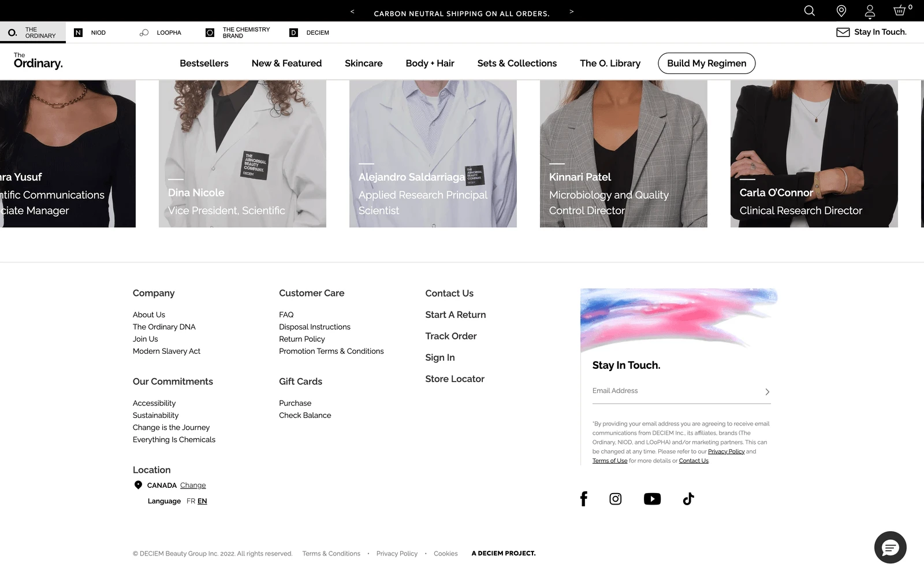The width and height of the screenshot is (924, 578).
Task: Click the Stay In Touch header link
Action: click(x=880, y=32)
